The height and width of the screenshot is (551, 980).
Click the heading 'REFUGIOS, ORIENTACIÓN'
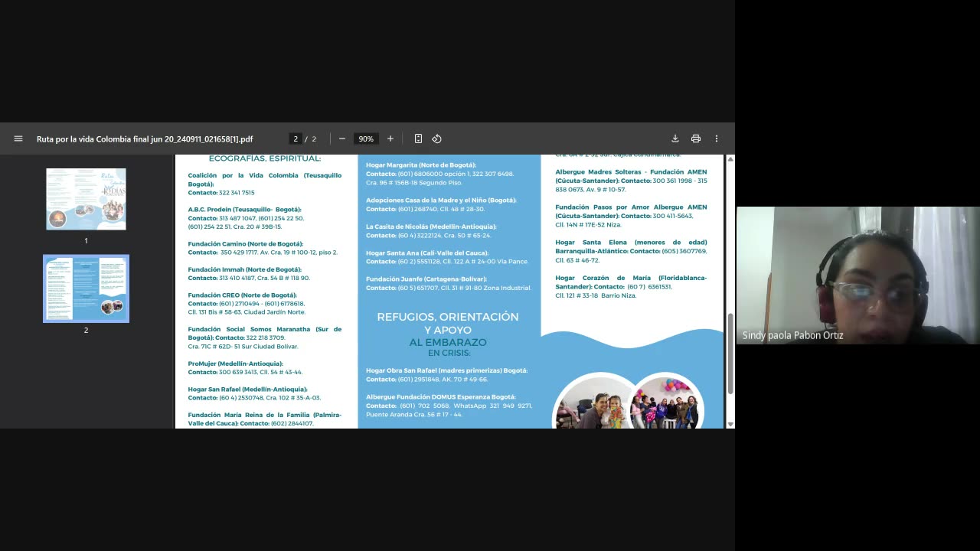[448, 317]
